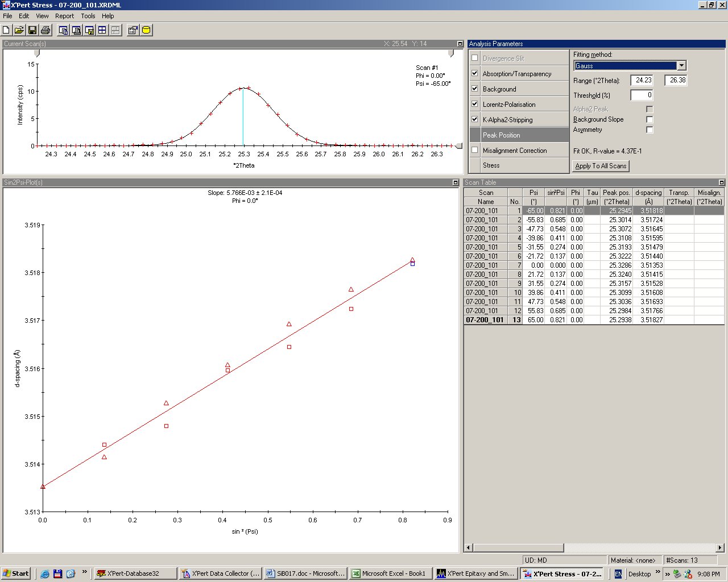Select scan row number 1 in Scan Table
The width and height of the screenshot is (728, 582).
pos(594,211)
